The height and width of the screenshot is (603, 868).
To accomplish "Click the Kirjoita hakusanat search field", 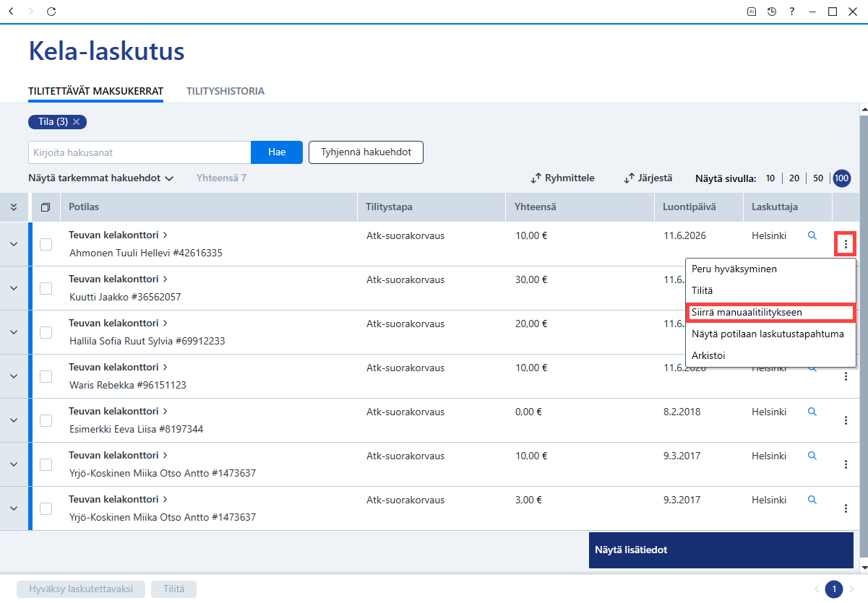I will point(139,152).
